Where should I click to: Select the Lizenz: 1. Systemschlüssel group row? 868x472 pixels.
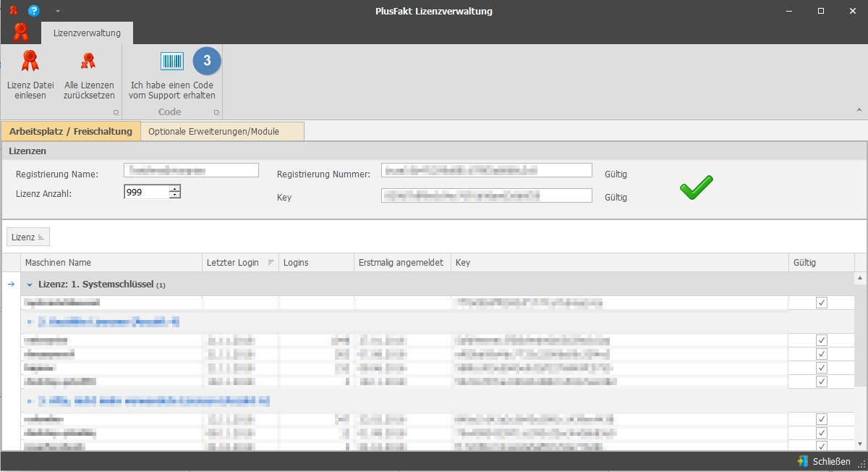click(x=438, y=285)
